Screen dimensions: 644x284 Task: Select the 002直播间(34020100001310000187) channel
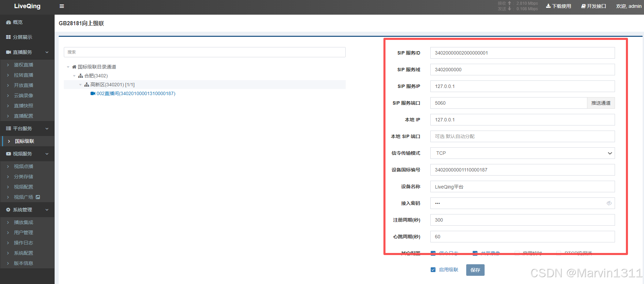[136, 93]
